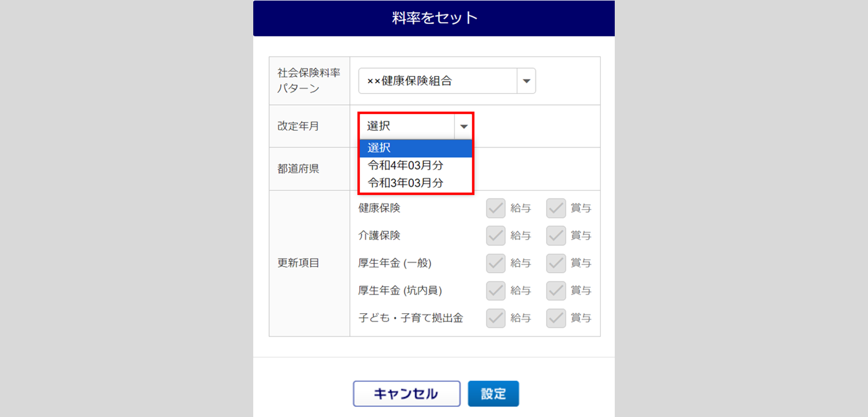Screen dimensions: 868x417
Task: Toggle 健康保険 給与 checkbox
Action: click(496, 208)
